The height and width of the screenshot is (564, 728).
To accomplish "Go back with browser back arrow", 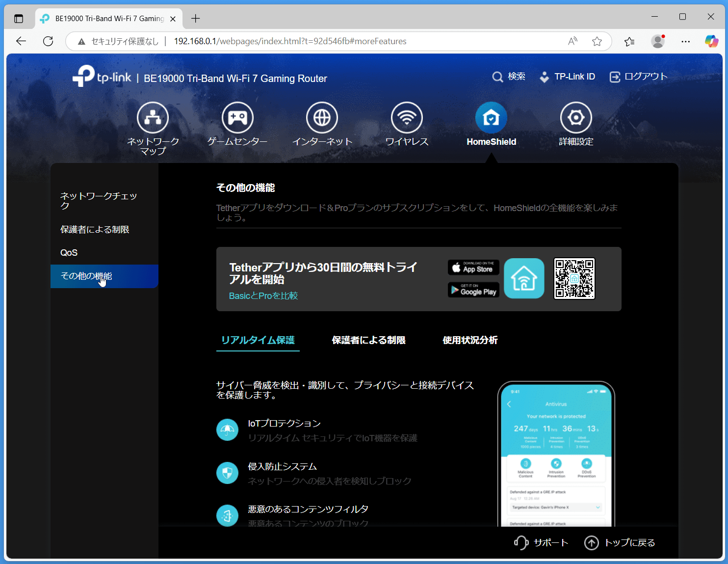I will tap(21, 41).
